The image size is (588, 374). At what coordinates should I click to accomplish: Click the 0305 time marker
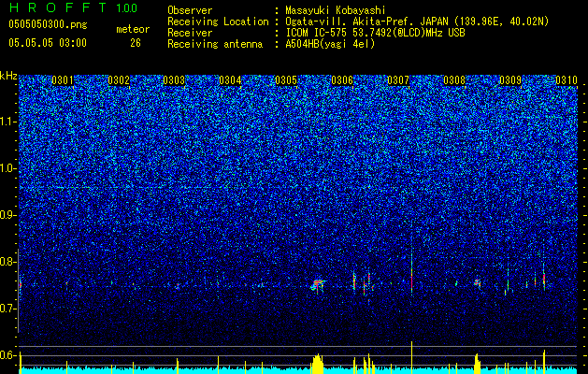tap(286, 80)
